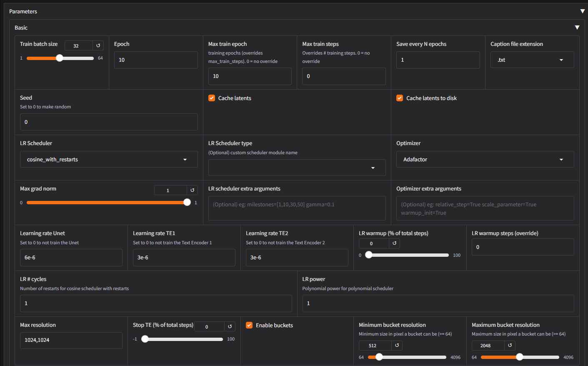588x366 pixels.
Task: Reset Train batch size to default
Action: [98, 45]
